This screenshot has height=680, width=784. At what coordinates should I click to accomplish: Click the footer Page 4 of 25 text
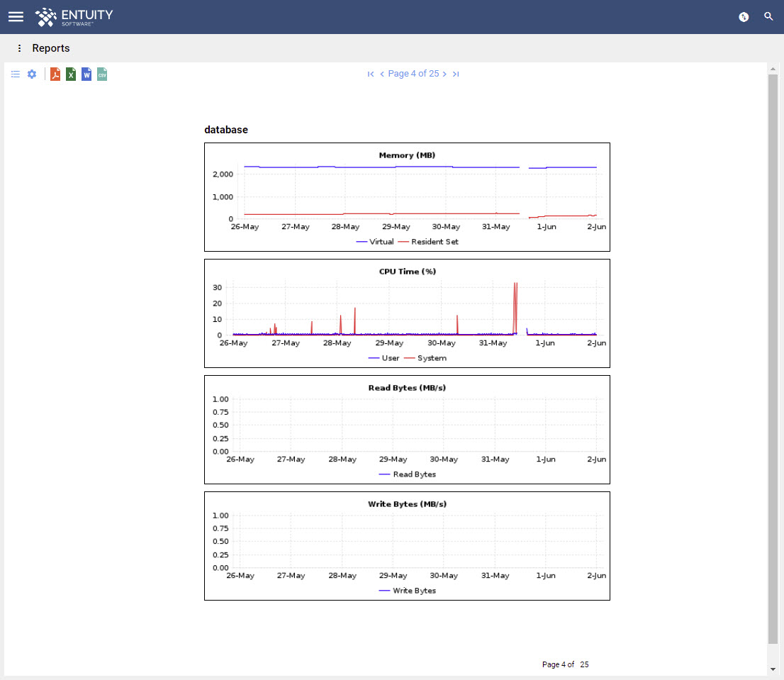(566, 664)
